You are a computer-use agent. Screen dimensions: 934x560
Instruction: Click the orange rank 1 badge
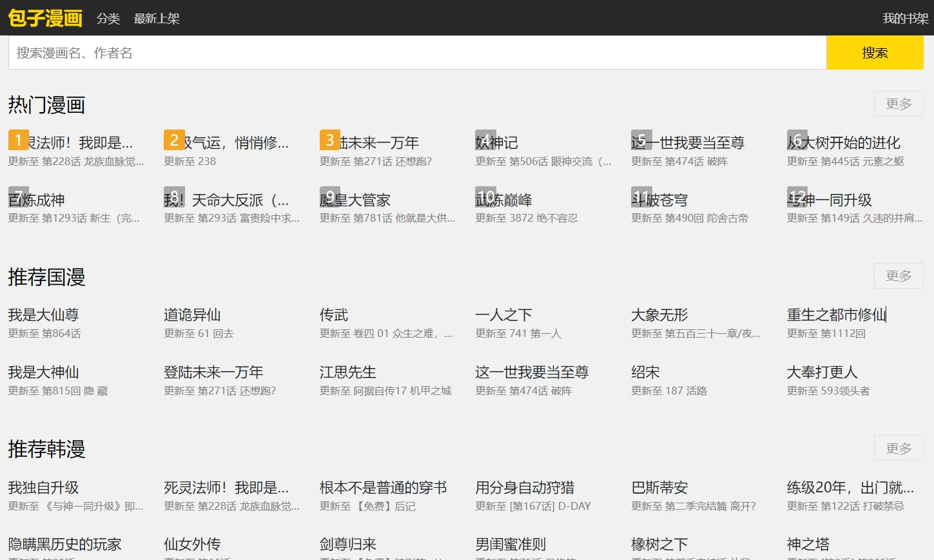tap(18, 140)
